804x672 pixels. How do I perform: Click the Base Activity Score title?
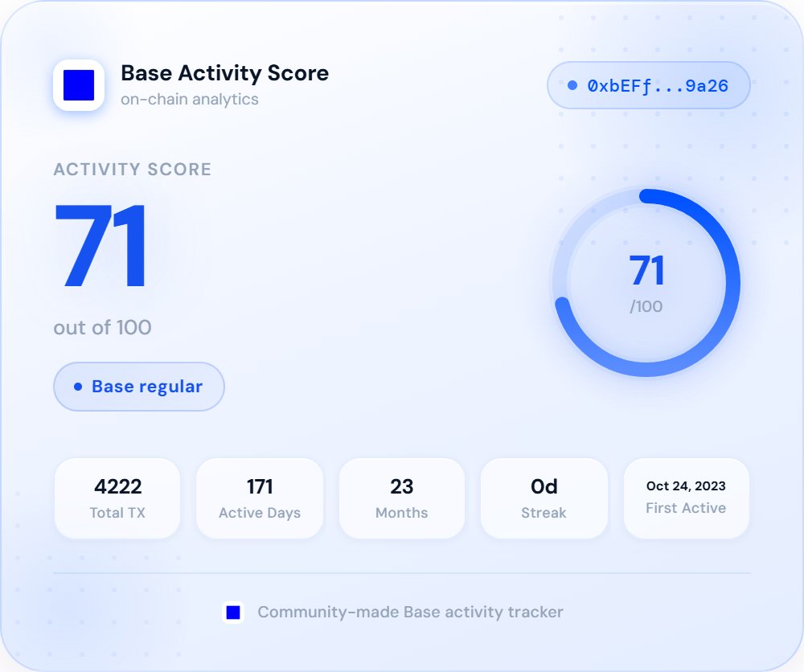tap(224, 73)
